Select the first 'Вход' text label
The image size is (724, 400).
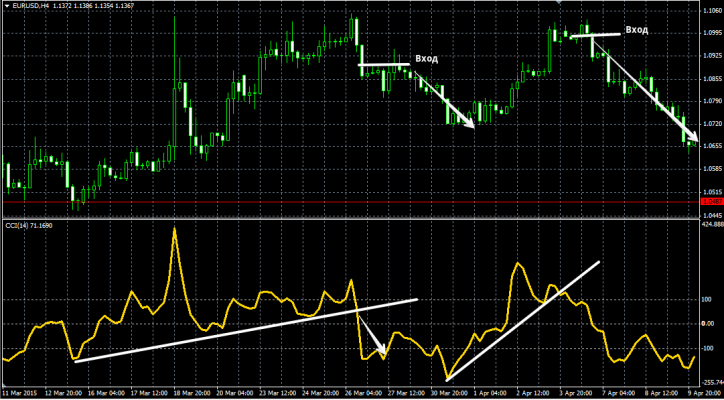[425, 59]
